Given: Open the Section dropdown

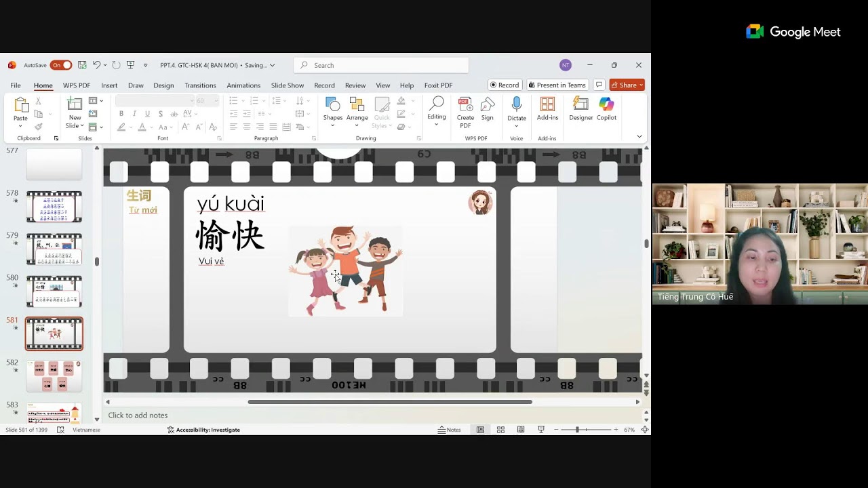Looking at the screenshot, I should tap(96, 127).
